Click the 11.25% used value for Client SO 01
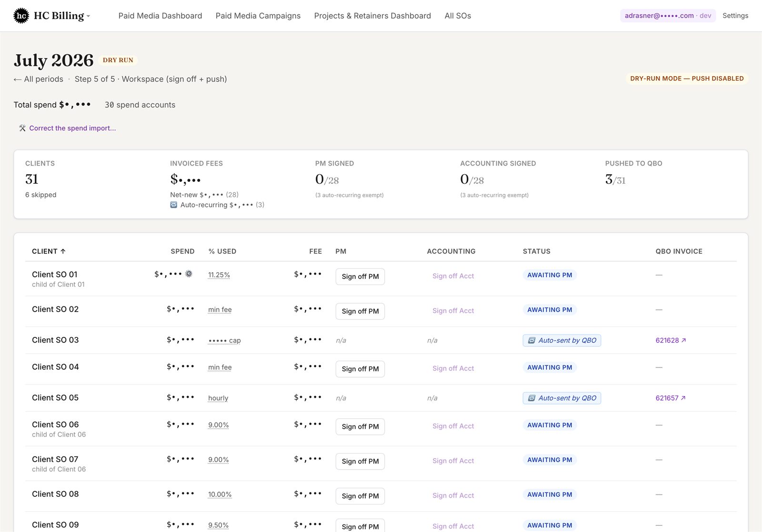Image resolution: width=762 pixels, height=532 pixels. (219, 275)
